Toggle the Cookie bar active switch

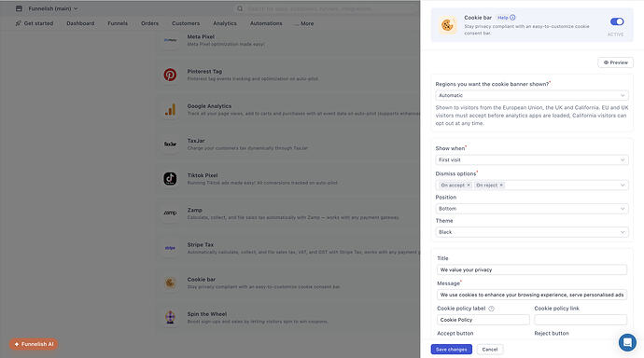[x=617, y=21]
